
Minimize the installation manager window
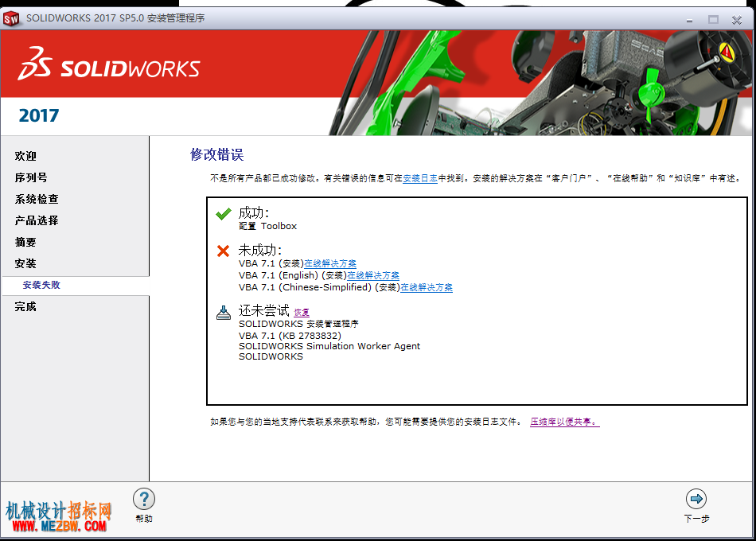point(689,20)
